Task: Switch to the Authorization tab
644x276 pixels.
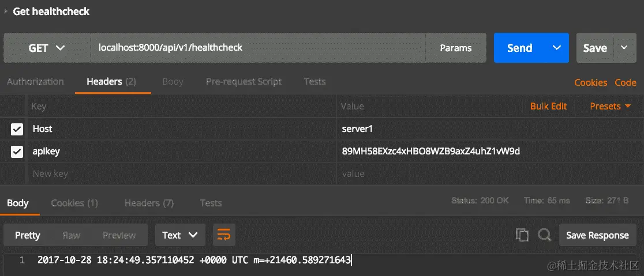Action: (35, 82)
